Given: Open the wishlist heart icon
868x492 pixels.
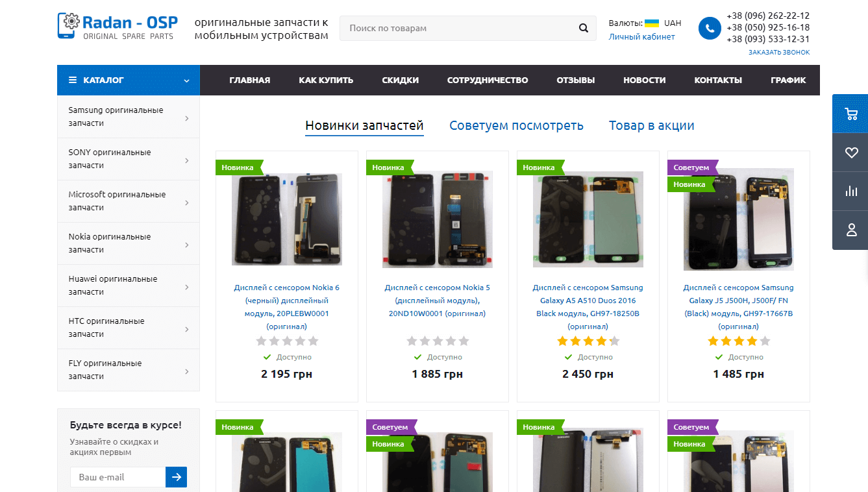Looking at the screenshot, I should [x=851, y=153].
